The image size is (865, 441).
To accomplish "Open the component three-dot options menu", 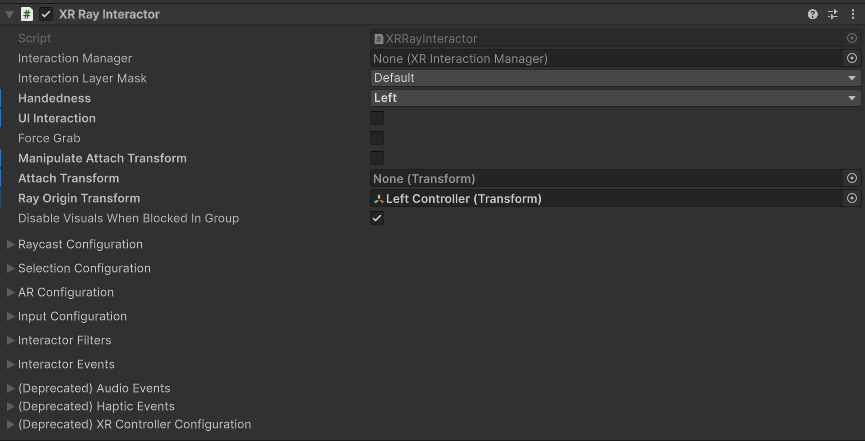I will click(x=852, y=14).
